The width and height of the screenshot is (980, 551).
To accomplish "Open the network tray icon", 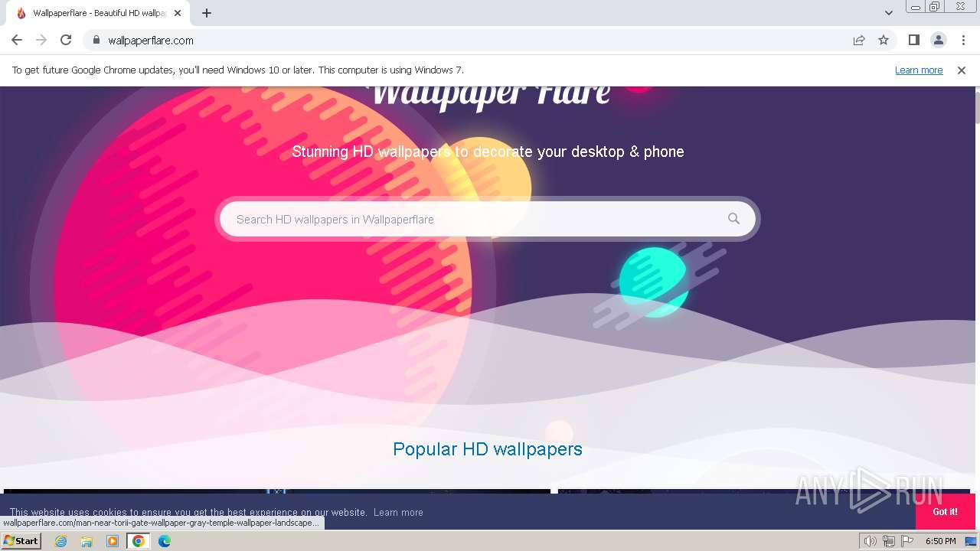I will coord(889,541).
